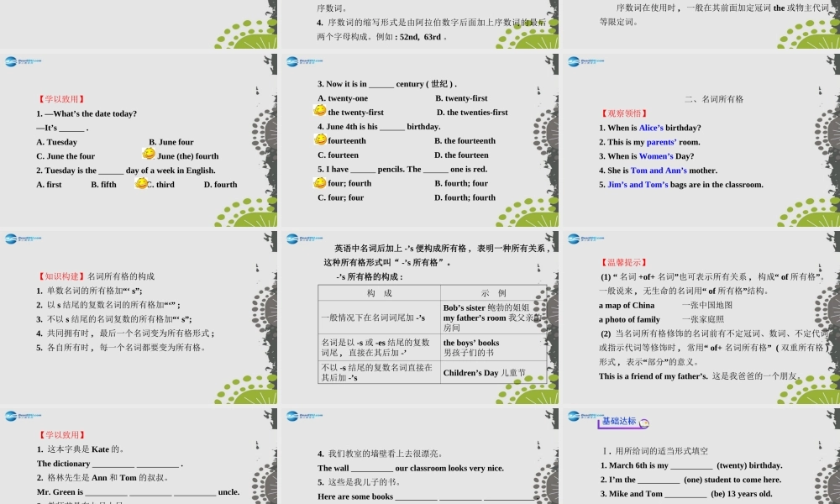Click the blue word "parents'"
This screenshot has width=840, height=504.
coord(662,143)
